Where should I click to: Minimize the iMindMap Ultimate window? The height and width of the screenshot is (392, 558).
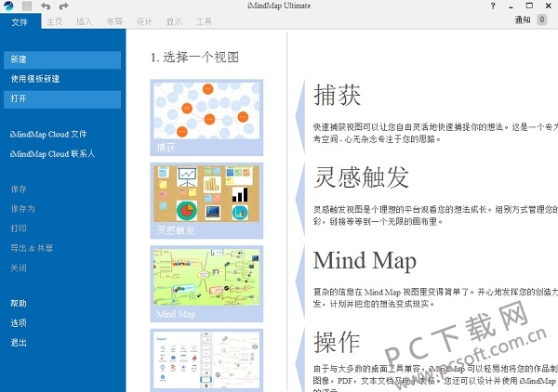[511, 7]
